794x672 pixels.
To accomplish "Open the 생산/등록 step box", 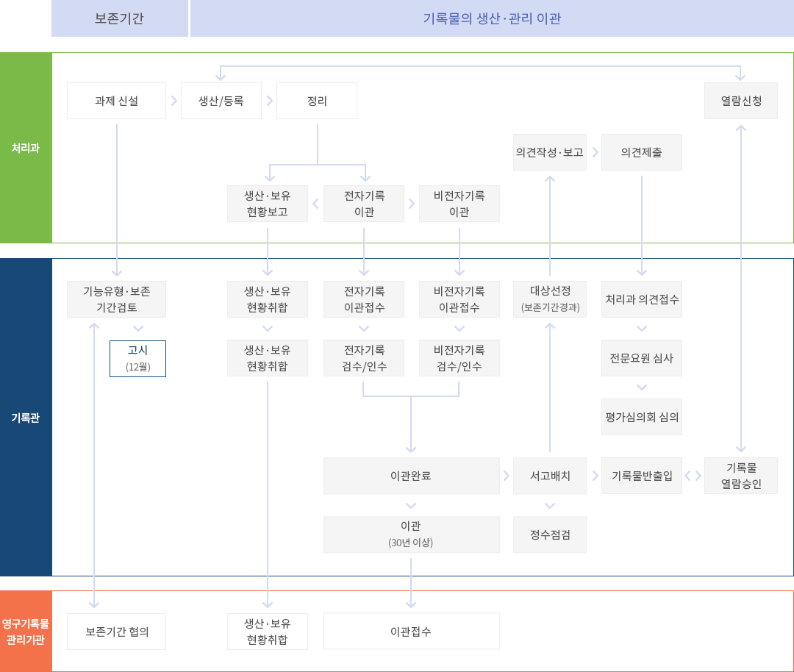I will click(x=221, y=101).
